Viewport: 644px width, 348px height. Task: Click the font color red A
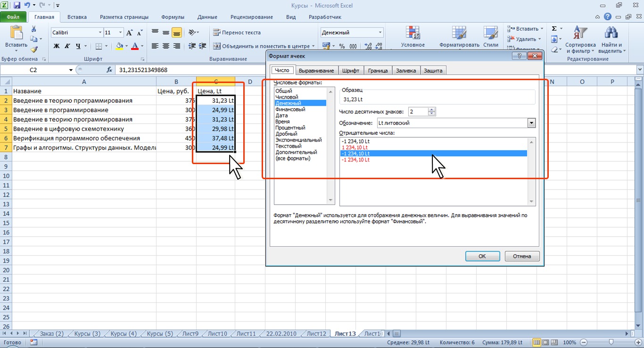135,46
